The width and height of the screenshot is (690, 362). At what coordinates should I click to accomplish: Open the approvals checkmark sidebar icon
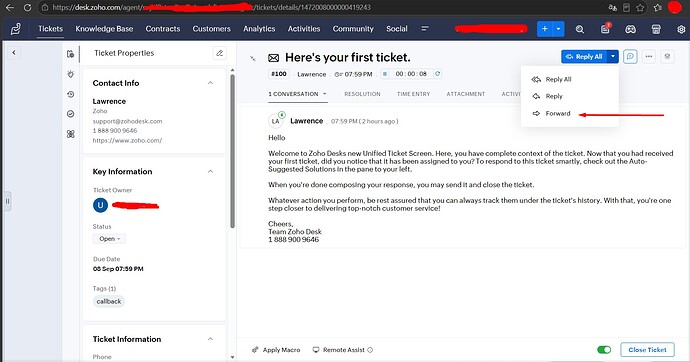click(x=70, y=114)
